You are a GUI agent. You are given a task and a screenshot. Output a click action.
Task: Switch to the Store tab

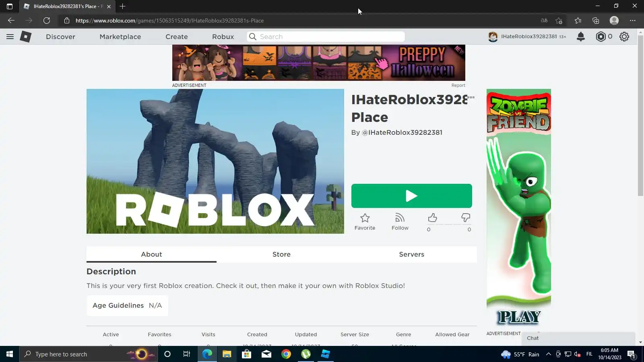(281, 254)
